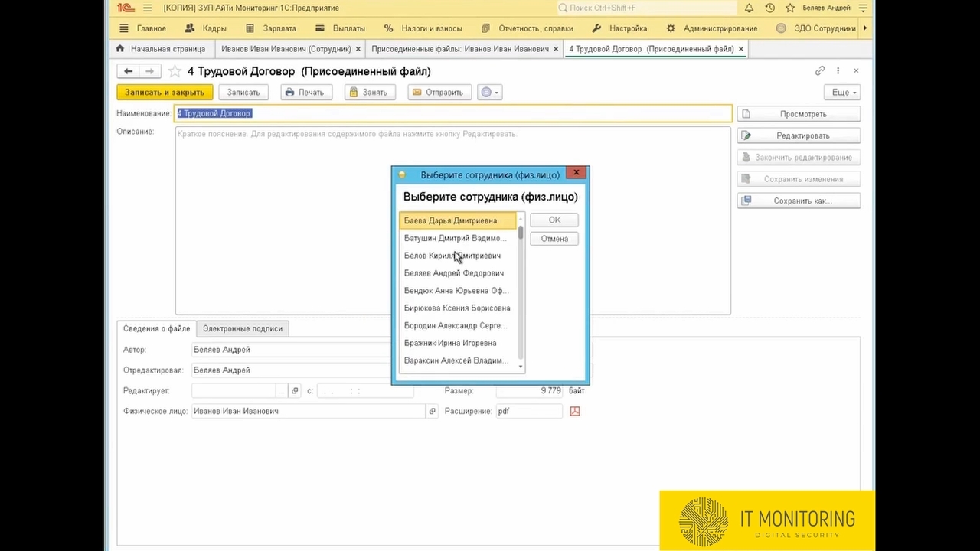
Task: Switch to Электронные подписи tab
Action: (x=243, y=328)
